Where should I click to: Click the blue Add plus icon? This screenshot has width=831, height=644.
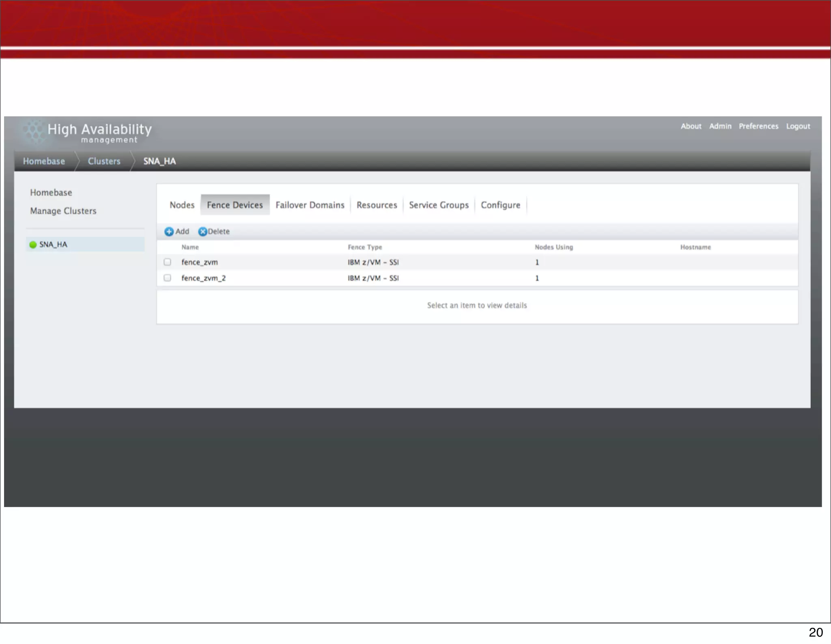169,232
